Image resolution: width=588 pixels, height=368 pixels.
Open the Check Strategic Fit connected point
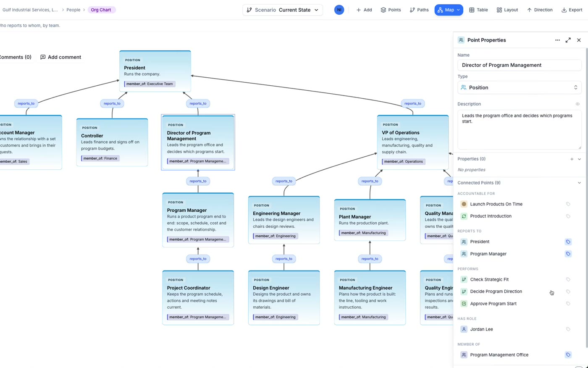(489, 279)
